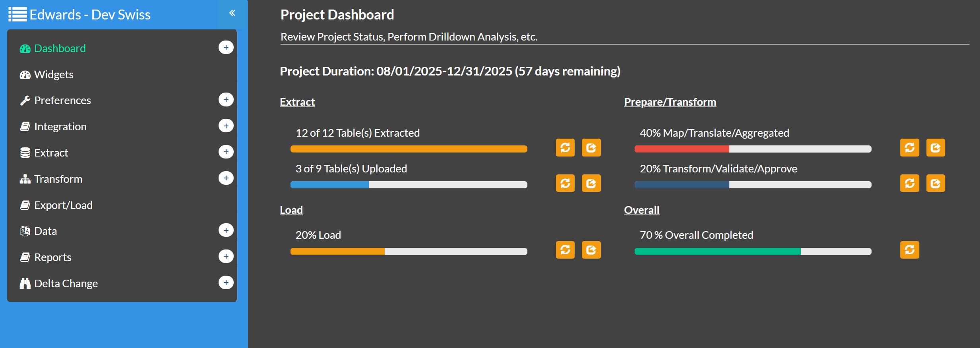
Task: Click the Extract section heading link
Action: 297,102
